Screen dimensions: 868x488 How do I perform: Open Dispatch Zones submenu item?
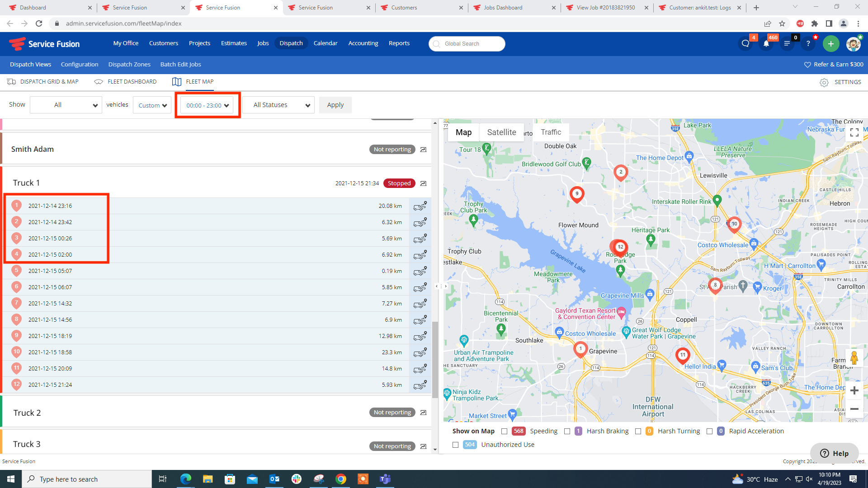point(129,65)
